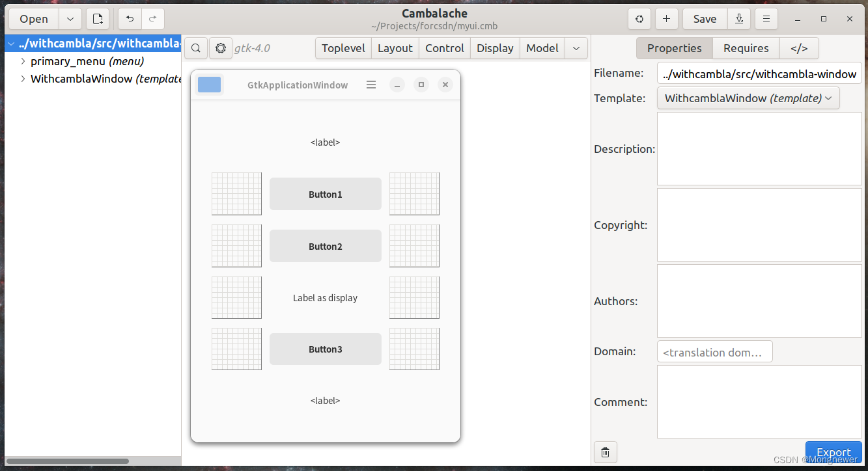Click the translation domain input field
868x471 pixels.
click(x=714, y=351)
